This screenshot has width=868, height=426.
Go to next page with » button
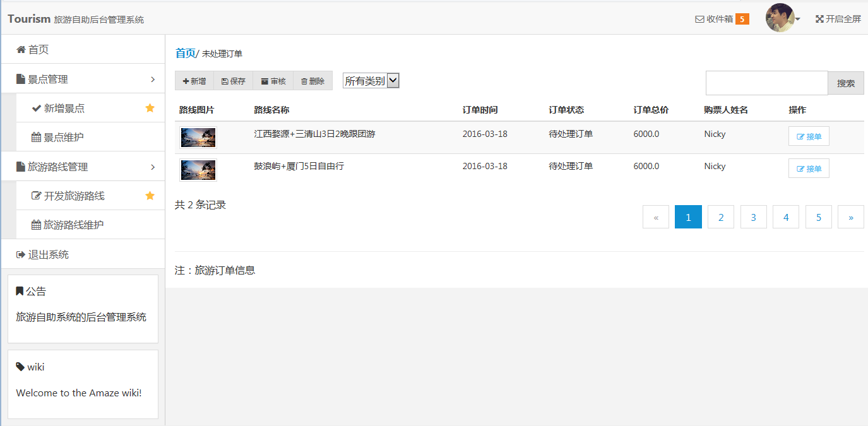(851, 217)
